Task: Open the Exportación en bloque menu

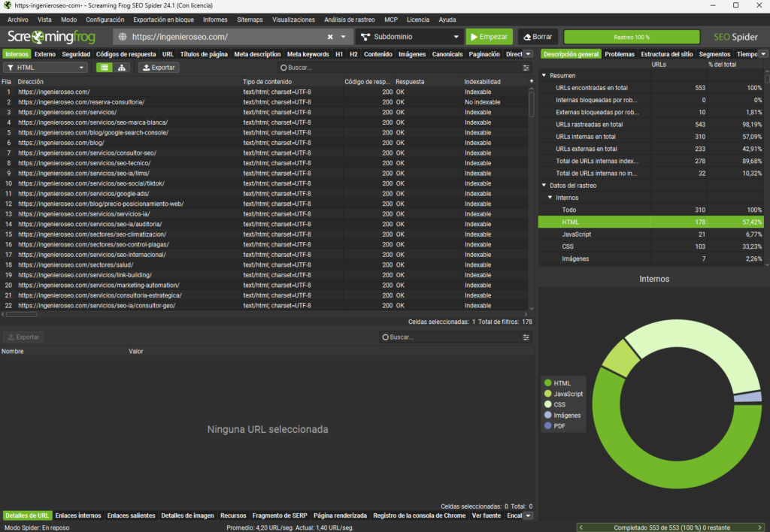Action: (x=163, y=20)
